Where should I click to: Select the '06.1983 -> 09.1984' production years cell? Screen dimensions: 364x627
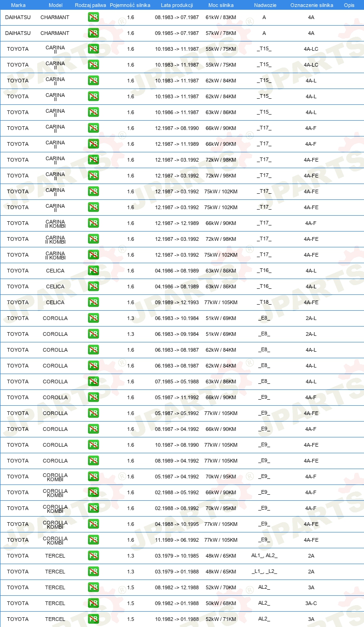[x=177, y=334]
